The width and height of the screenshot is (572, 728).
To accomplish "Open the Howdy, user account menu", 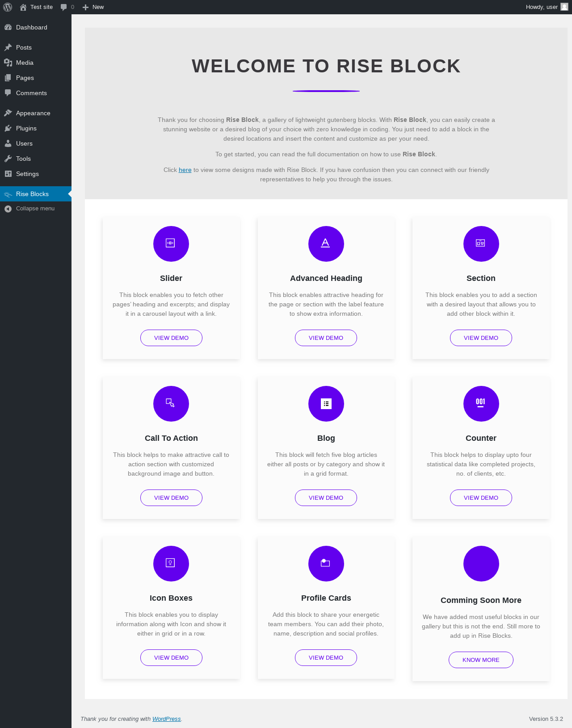I will (547, 7).
